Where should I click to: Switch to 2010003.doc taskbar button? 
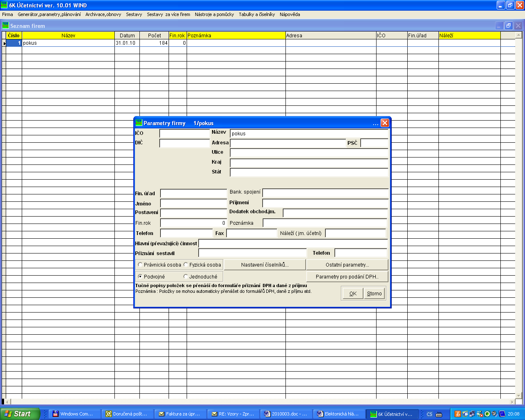coord(286,414)
